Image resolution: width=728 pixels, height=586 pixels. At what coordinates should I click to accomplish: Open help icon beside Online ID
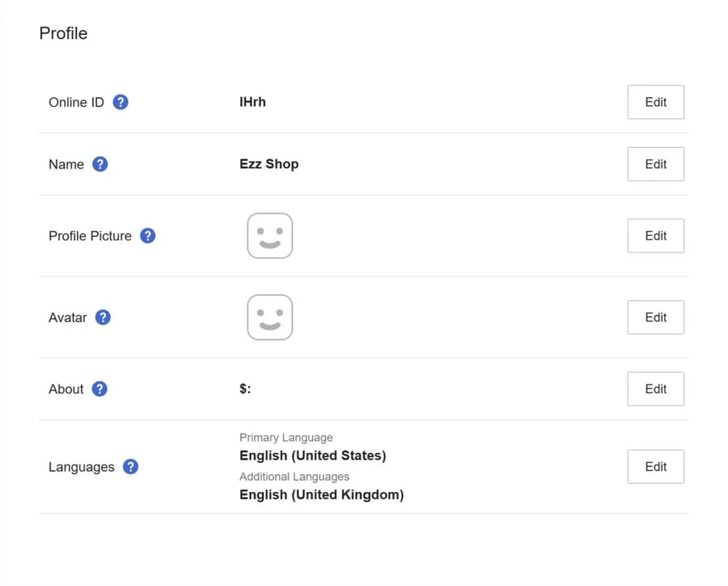coord(121,102)
